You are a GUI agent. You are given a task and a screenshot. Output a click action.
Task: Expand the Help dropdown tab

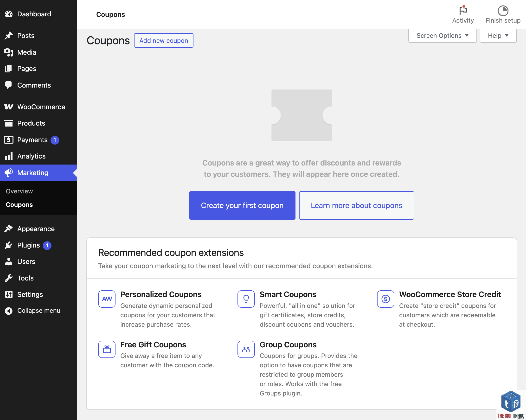tap(498, 36)
